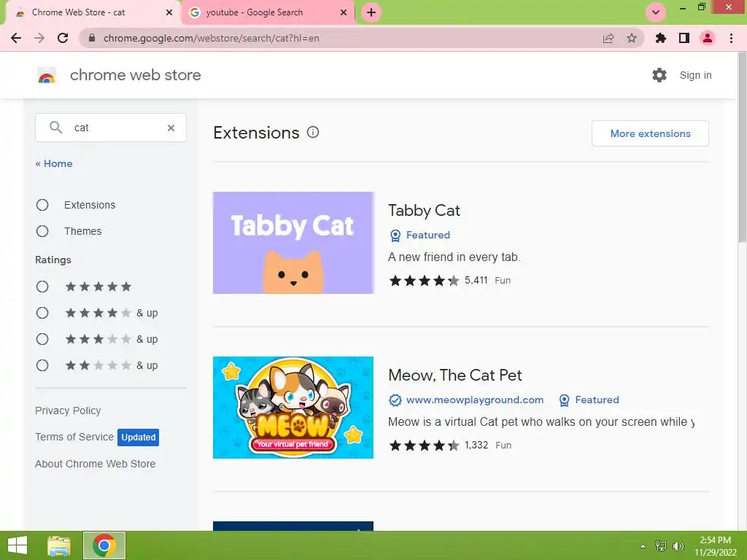Screen dimensions: 747x560
Task: Open the network tray icon
Action: tap(661, 546)
